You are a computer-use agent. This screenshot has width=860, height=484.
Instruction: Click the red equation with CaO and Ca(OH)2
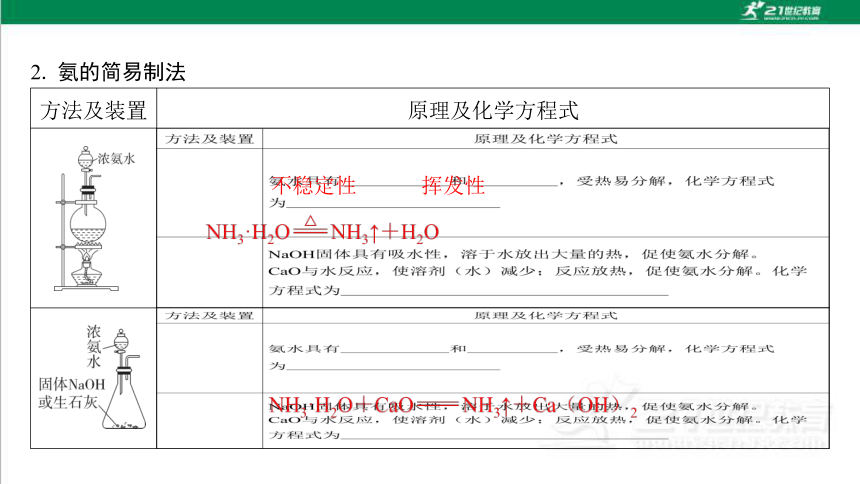point(452,406)
